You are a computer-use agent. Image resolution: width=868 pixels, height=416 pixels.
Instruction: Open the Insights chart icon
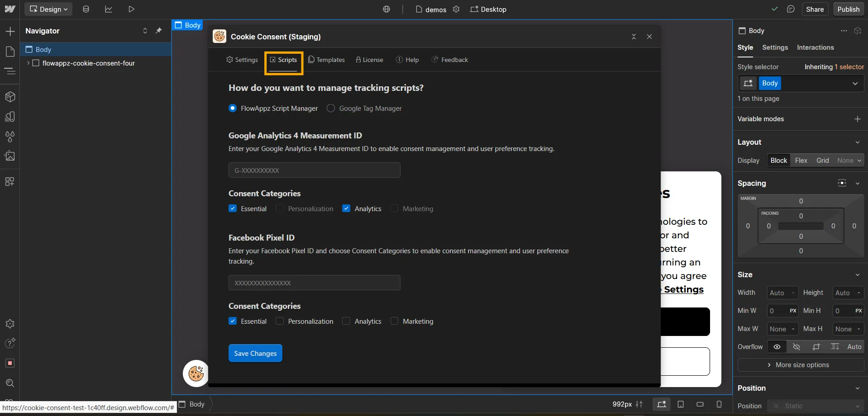coord(109,9)
